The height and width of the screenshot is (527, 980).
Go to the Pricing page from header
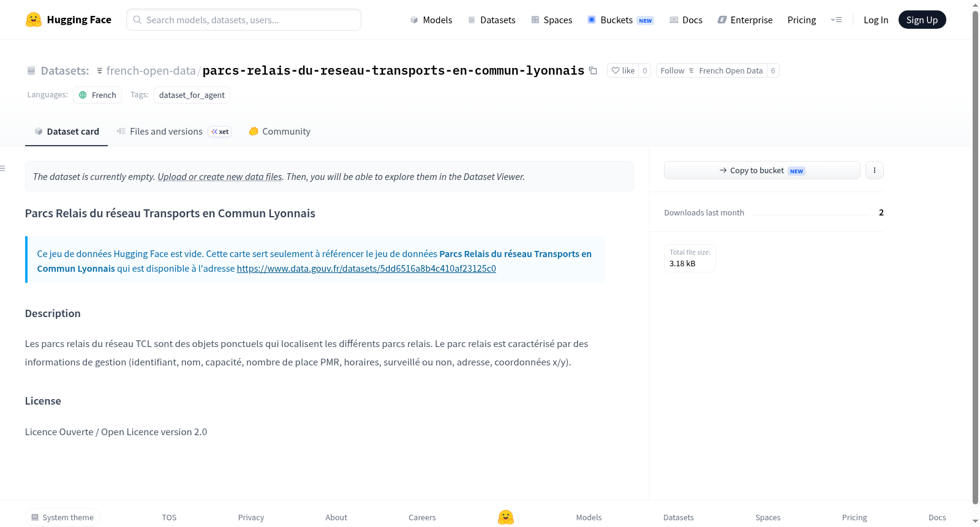point(802,20)
